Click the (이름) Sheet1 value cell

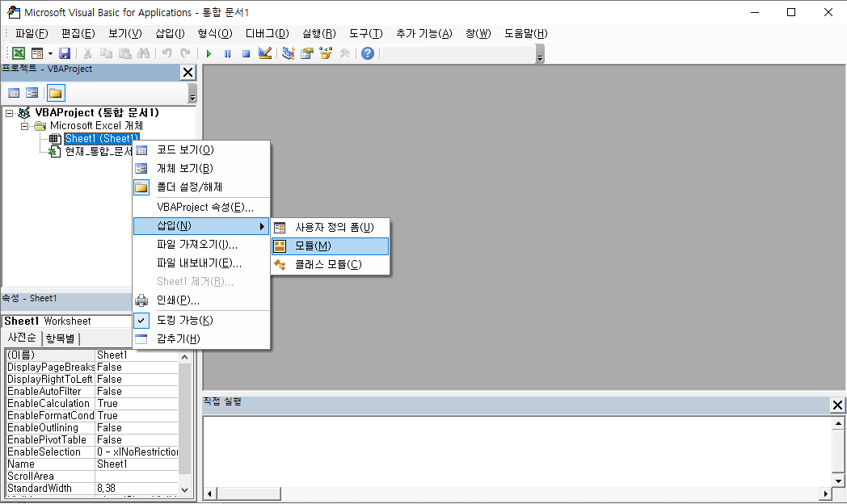coord(137,355)
